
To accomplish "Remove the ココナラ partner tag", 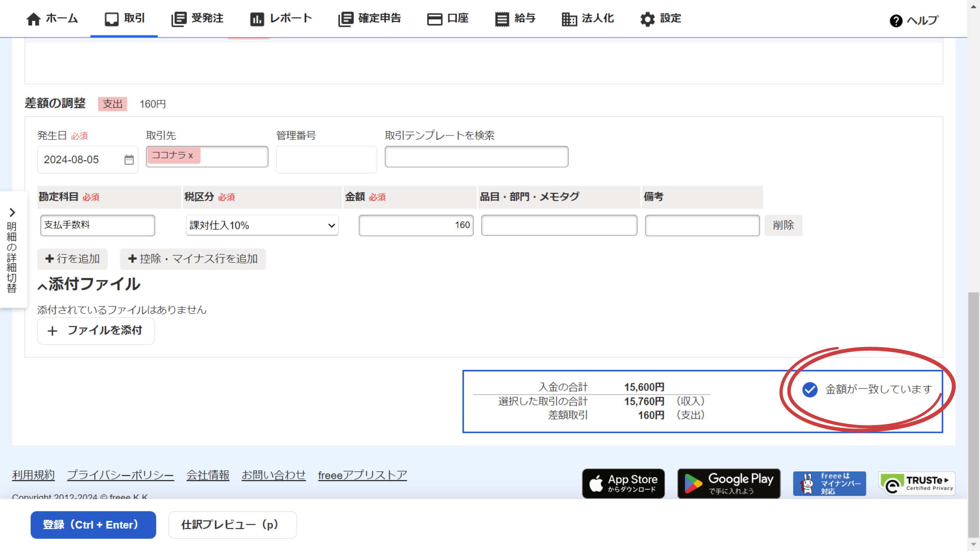I will tap(191, 156).
